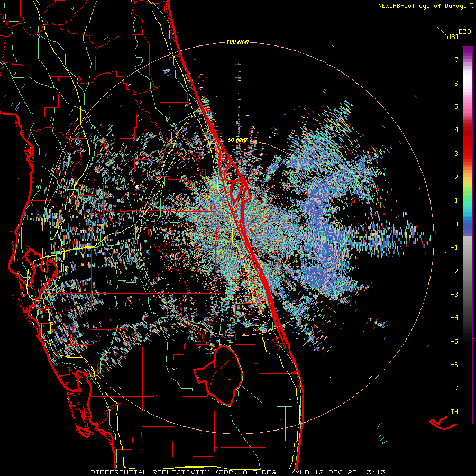
Task: Select the 3 value on the color scale
Action: (x=456, y=153)
